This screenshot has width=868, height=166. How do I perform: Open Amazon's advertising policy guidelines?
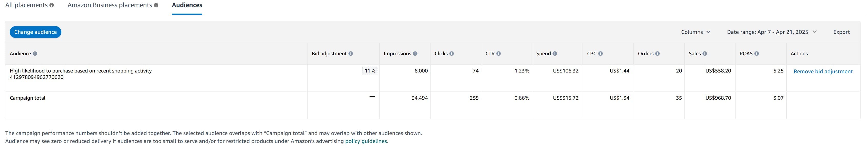366,141
